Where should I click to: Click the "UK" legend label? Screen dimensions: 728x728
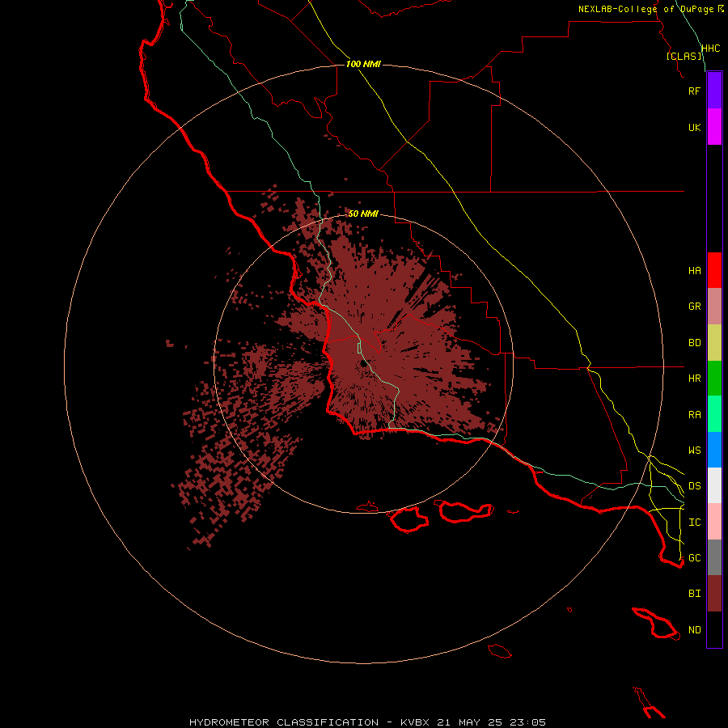coord(694,127)
